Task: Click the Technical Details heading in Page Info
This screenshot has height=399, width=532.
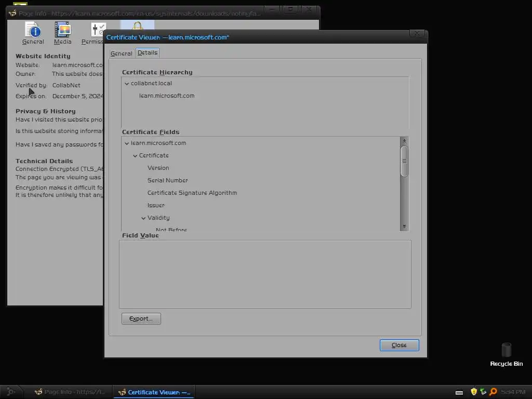Action: pos(44,161)
